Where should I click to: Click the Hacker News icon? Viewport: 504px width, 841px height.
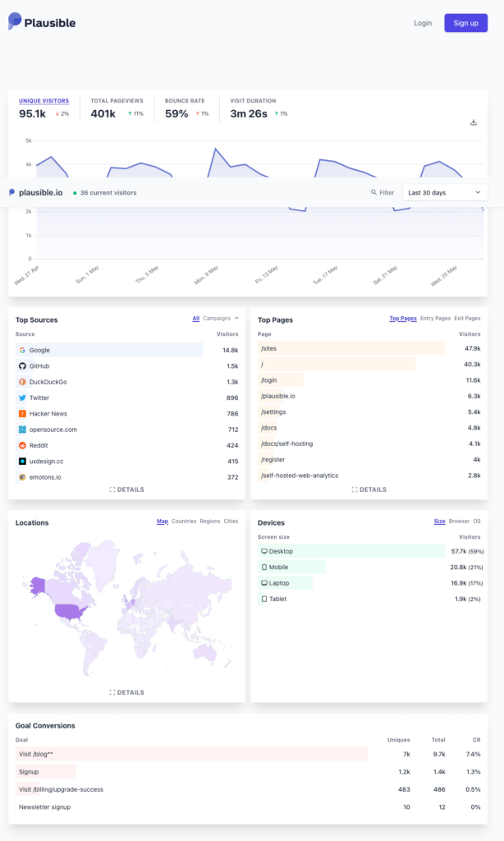click(22, 413)
